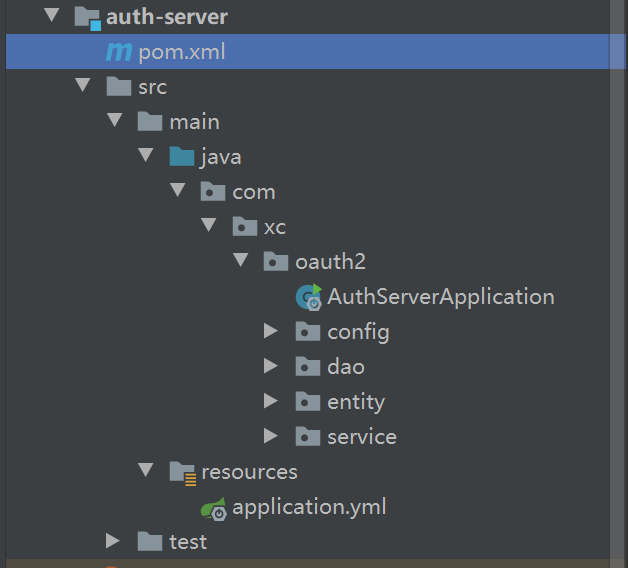Viewport: 628px width, 568px height.
Task: Click the config package icon
Action: 308,332
